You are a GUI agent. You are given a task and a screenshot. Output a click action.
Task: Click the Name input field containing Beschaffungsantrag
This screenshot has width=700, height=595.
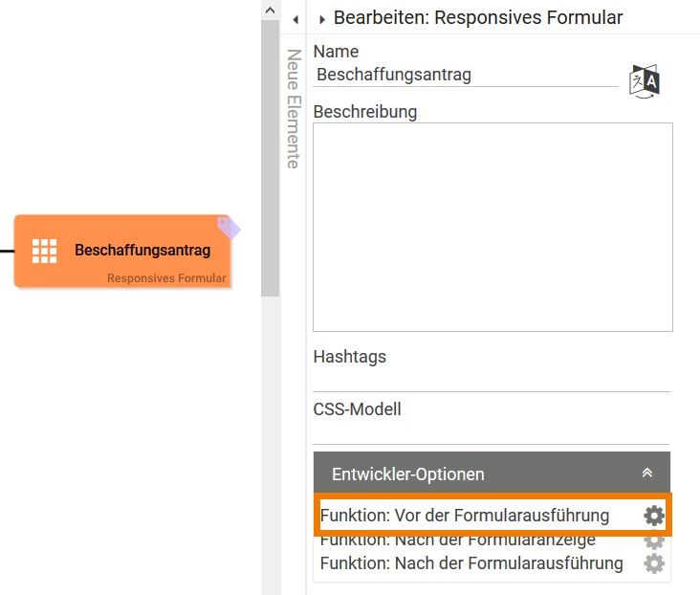point(466,75)
